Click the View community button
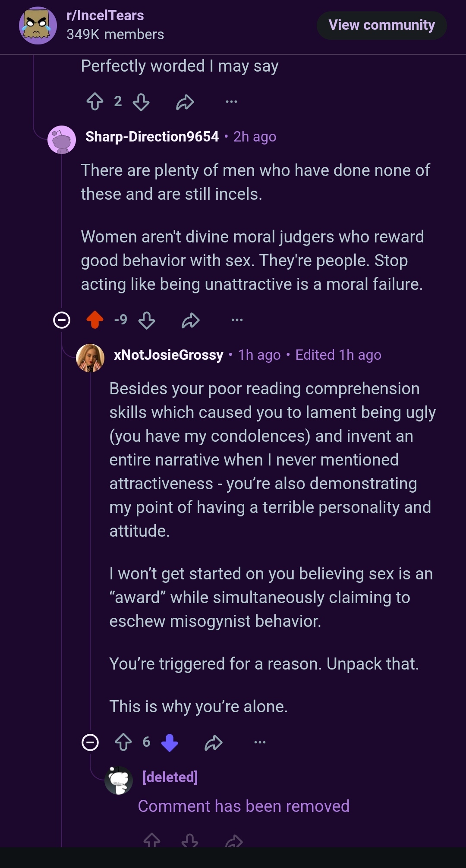The width and height of the screenshot is (466, 868). click(x=382, y=25)
